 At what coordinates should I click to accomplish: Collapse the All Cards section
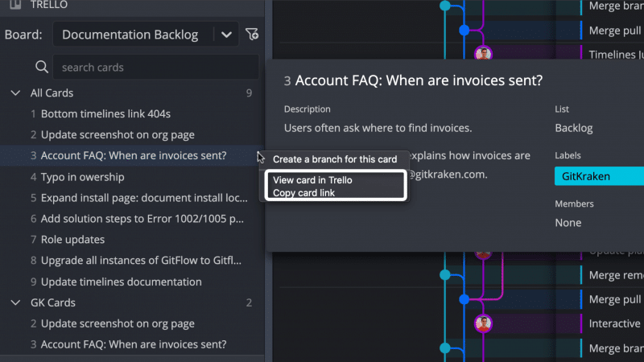click(15, 93)
